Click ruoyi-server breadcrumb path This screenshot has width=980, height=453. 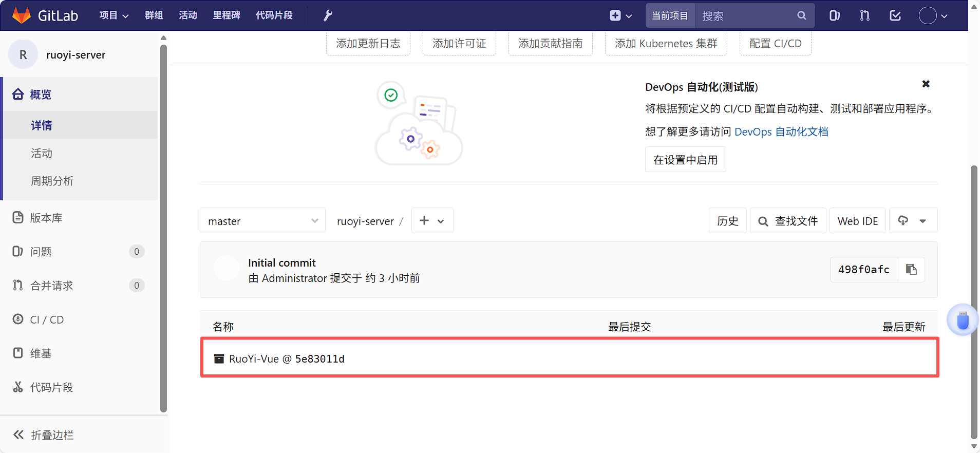pyautogui.click(x=365, y=221)
